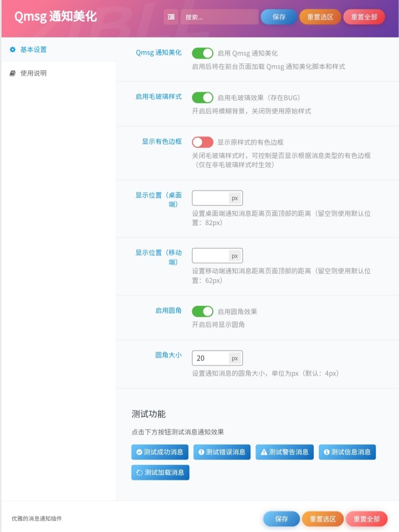Disable the Qmsg 通知美化 toggle
This screenshot has width=399, height=532.
tap(203, 53)
